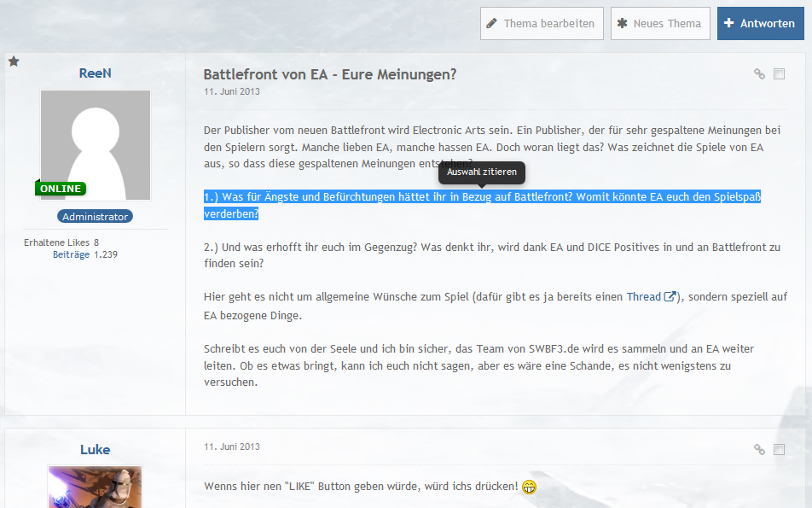Click external link icon next to Thread
This screenshot has height=508, width=812.
tap(670, 296)
